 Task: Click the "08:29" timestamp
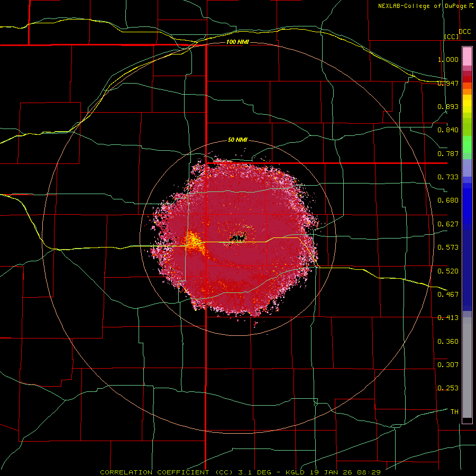point(369,472)
